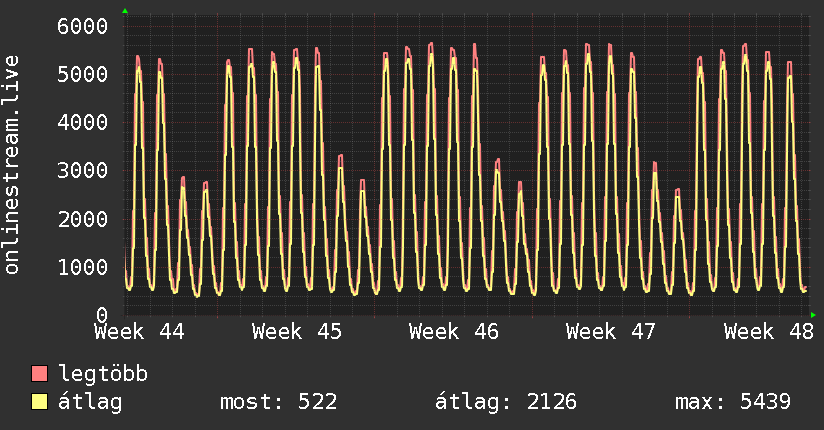Click the 3000 y-axis label

pos(83,170)
